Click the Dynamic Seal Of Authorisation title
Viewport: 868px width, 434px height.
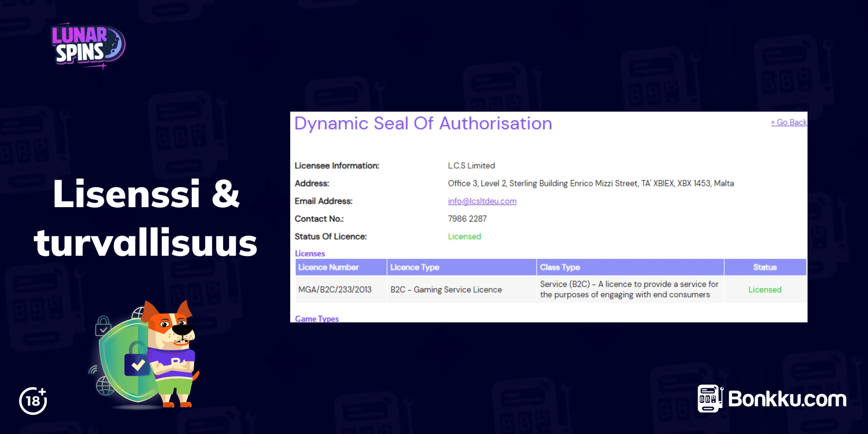(423, 123)
